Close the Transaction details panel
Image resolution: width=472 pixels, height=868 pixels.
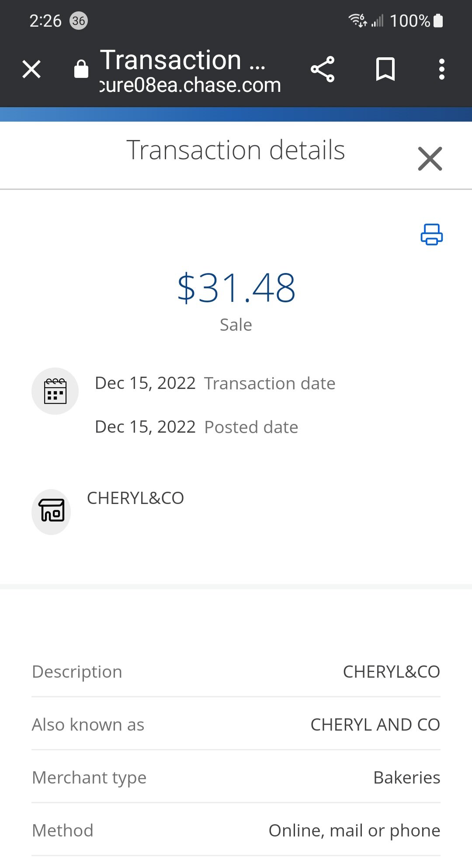pos(430,158)
